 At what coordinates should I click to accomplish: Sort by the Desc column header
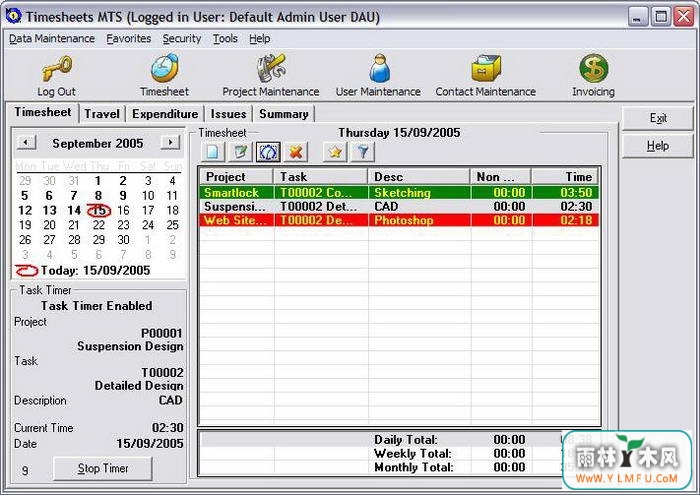click(419, 177)
